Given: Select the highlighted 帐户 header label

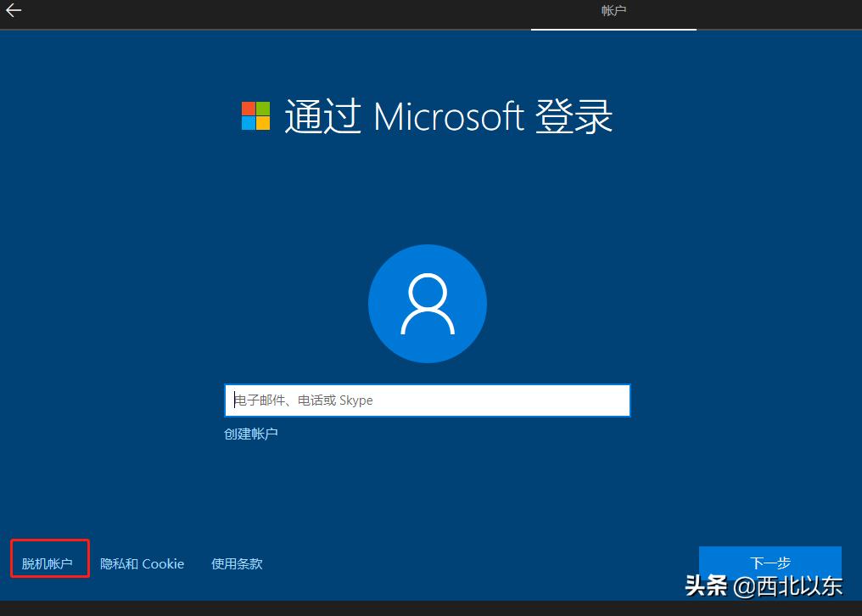Looking at the screenshot, I should tap(613, 12).
